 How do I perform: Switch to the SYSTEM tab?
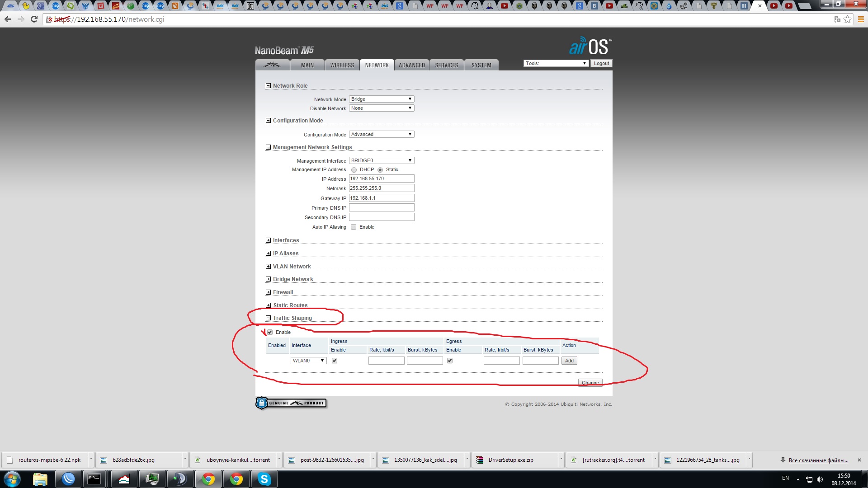[481, 65]
